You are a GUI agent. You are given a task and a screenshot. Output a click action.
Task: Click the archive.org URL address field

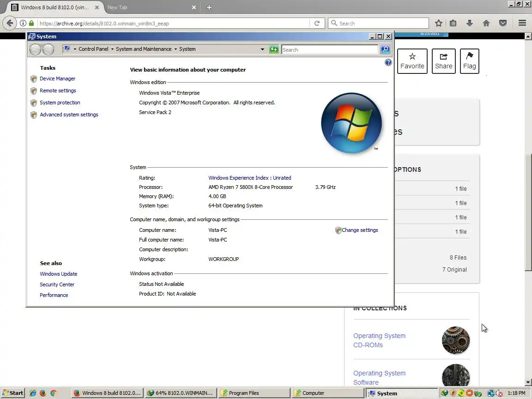click(x=173, y=24)
